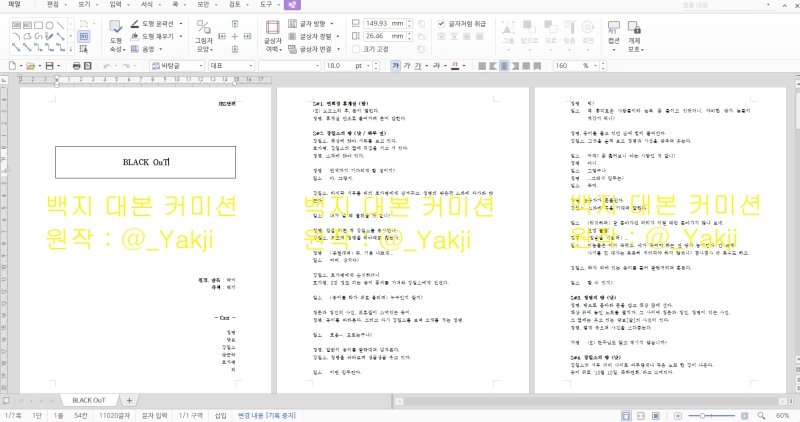Apply center text alignment
Viewport: 800px width, 422px height.
pyautogui.click(x=500, y=65)
